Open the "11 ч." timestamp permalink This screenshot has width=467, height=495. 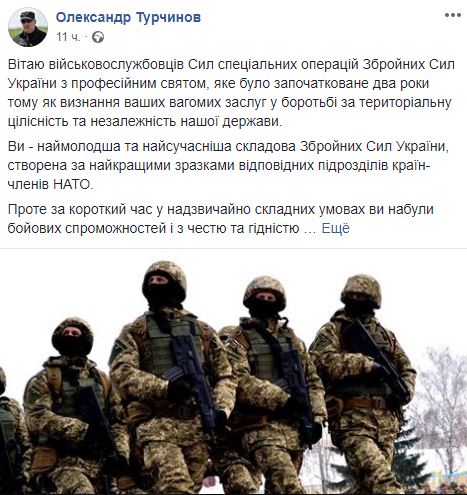[x=68, y=37]
